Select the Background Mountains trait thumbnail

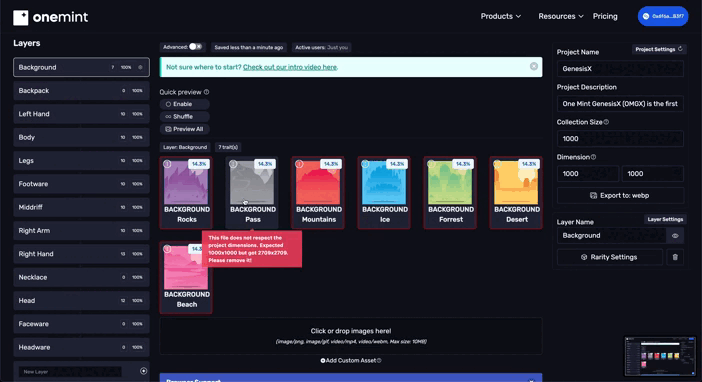318,183
